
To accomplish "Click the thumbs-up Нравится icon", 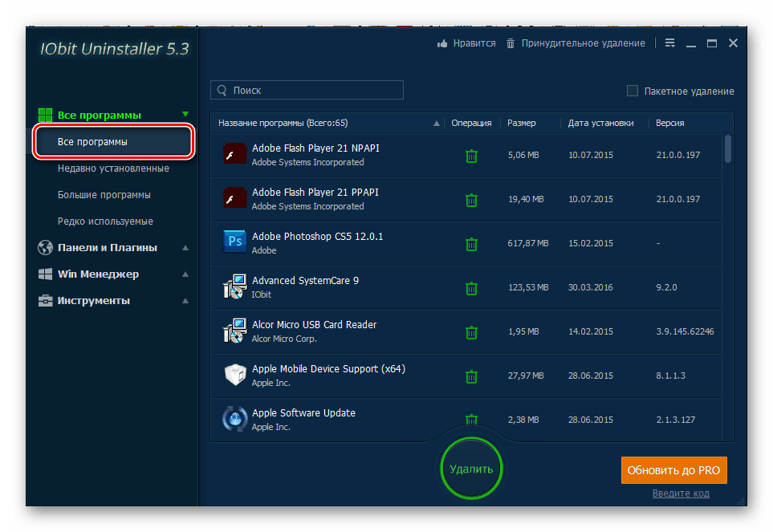I will click(441, 43).
